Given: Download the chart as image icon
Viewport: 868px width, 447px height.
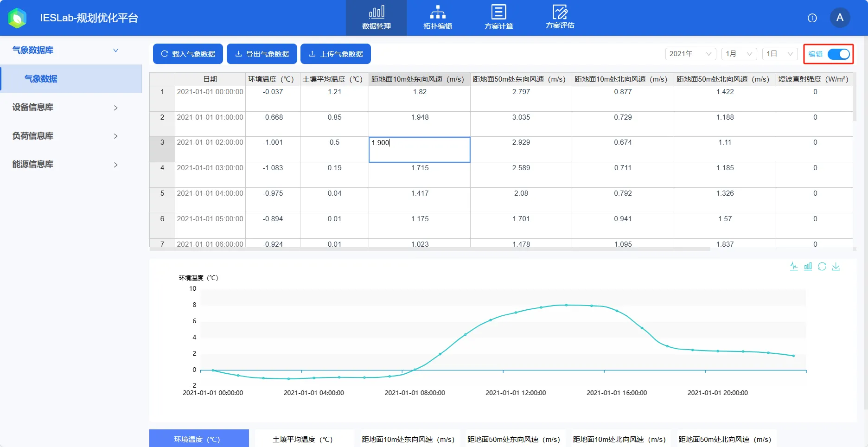Looking at the screenshot, I should 836,267.
